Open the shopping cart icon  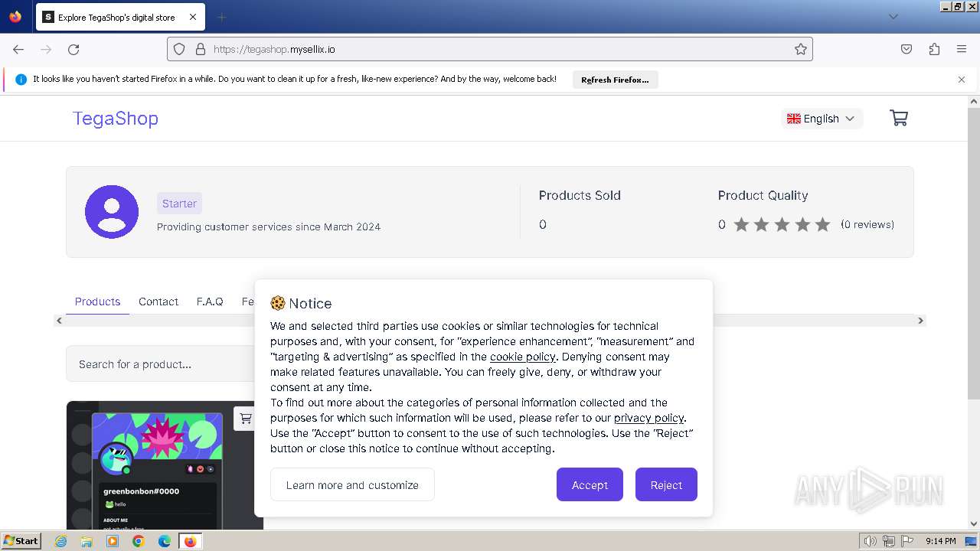(899, 118)
